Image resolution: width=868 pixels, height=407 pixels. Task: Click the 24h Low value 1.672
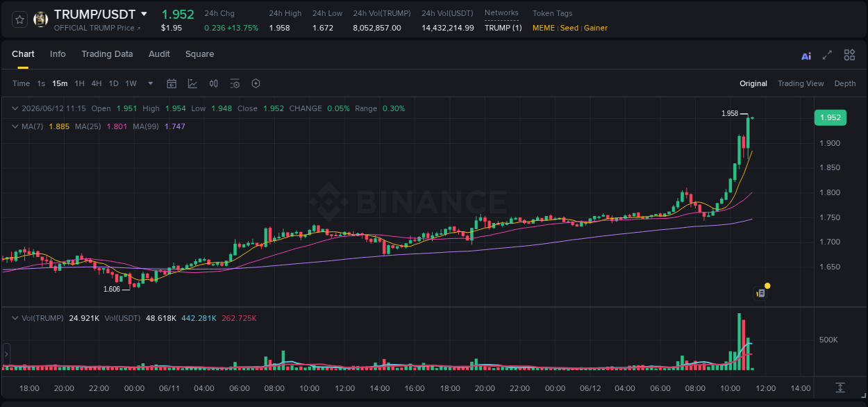[323, 28]
